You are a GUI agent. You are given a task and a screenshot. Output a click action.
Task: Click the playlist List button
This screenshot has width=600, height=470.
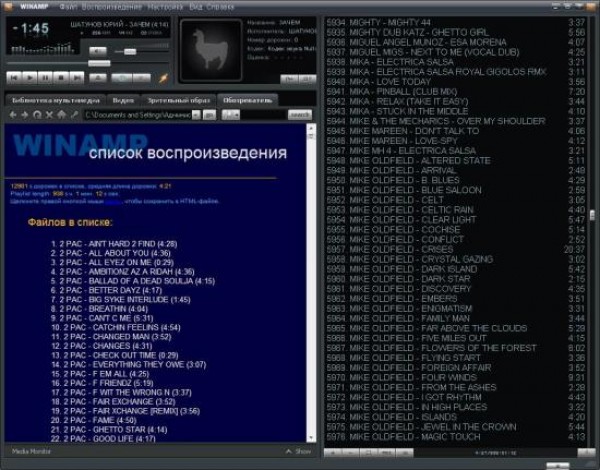(x=404, y=453)
